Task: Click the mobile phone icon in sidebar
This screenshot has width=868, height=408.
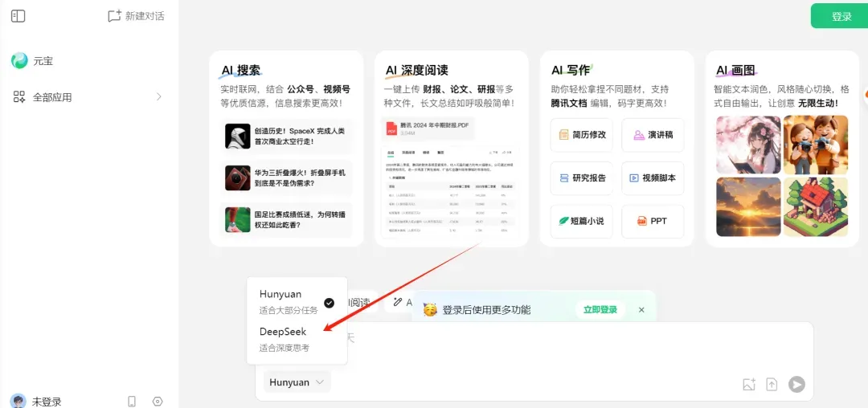Action: (132, 402)
